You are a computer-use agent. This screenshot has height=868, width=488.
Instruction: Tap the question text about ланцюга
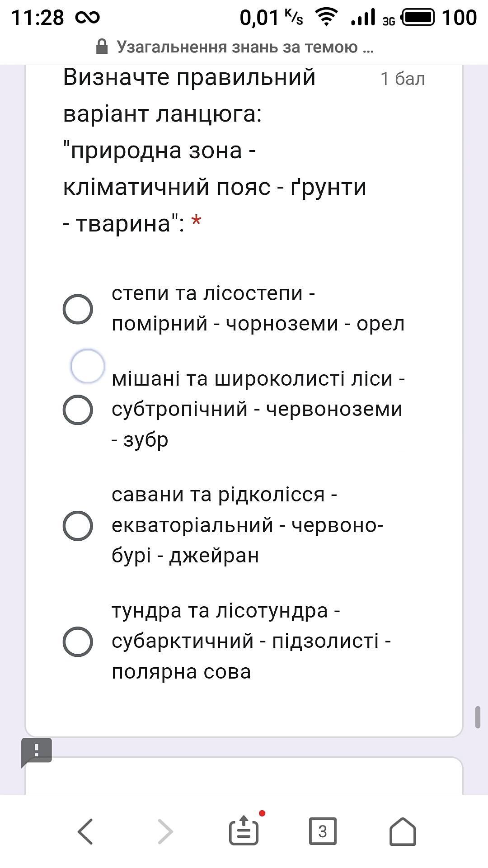(x=215, y=150)
